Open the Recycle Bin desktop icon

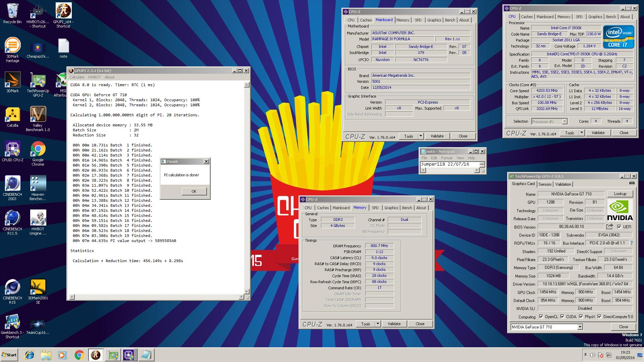(12, 13)
